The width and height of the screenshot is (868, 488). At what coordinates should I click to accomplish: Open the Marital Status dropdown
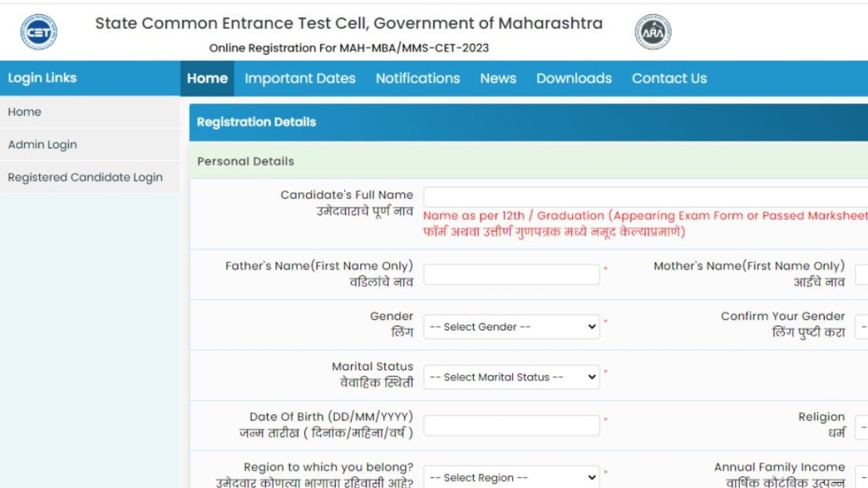511,377
